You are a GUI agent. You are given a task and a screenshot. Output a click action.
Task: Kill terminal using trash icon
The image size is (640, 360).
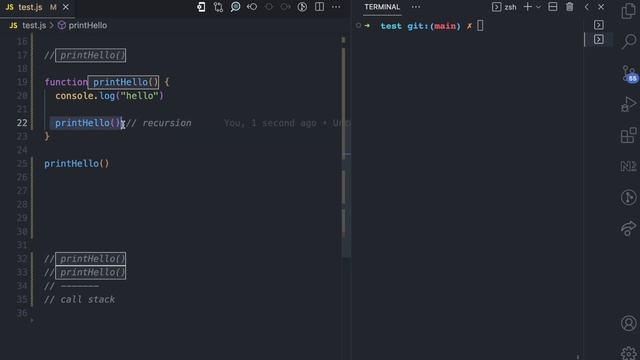pos(570,7)
